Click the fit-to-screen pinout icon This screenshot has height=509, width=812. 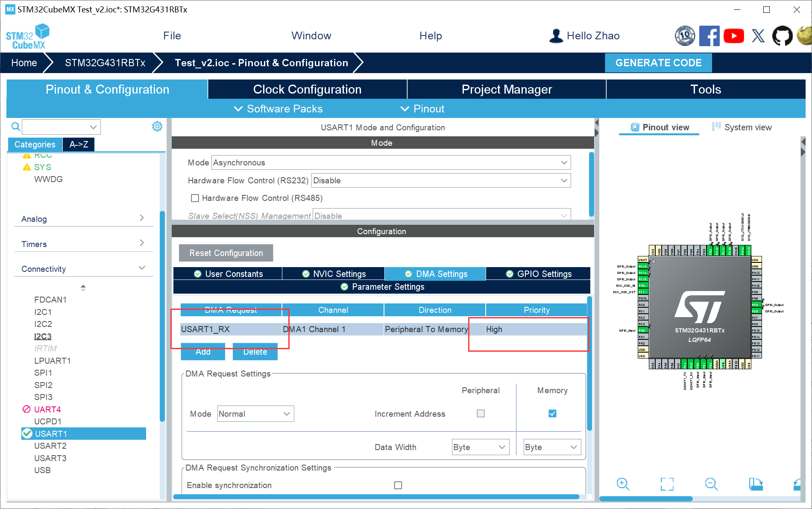(667, 484)
